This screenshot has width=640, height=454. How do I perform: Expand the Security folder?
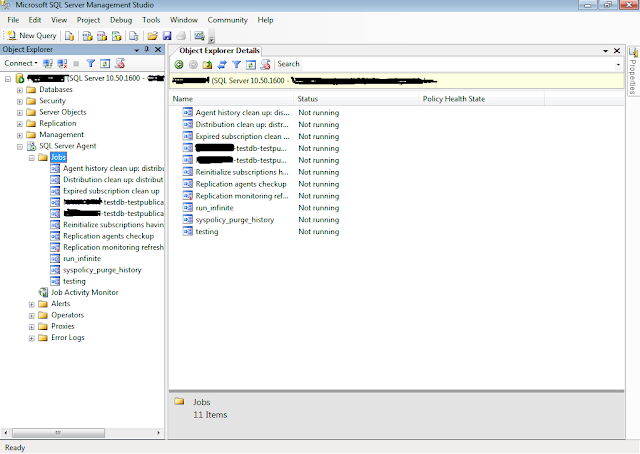[20, 101]
